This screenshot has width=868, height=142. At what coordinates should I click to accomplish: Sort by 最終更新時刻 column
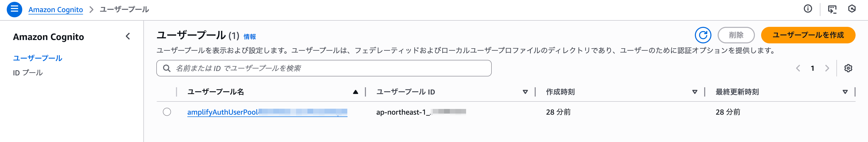pyautogui.click(x=845, y=92)
